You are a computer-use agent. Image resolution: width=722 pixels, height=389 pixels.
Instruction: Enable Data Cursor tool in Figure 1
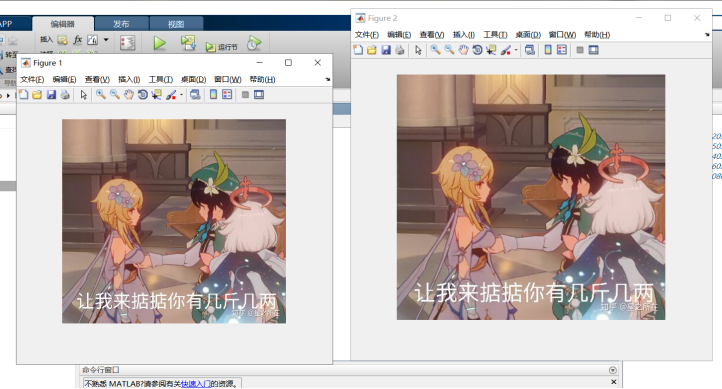[157, 95]
